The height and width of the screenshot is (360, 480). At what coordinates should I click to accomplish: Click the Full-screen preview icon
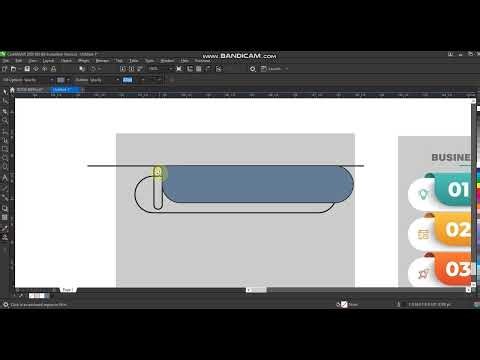[179, 69]
